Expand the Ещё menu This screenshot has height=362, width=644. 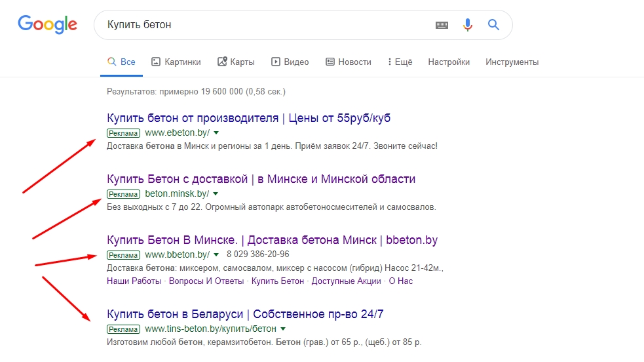click(x=400, y=62)
